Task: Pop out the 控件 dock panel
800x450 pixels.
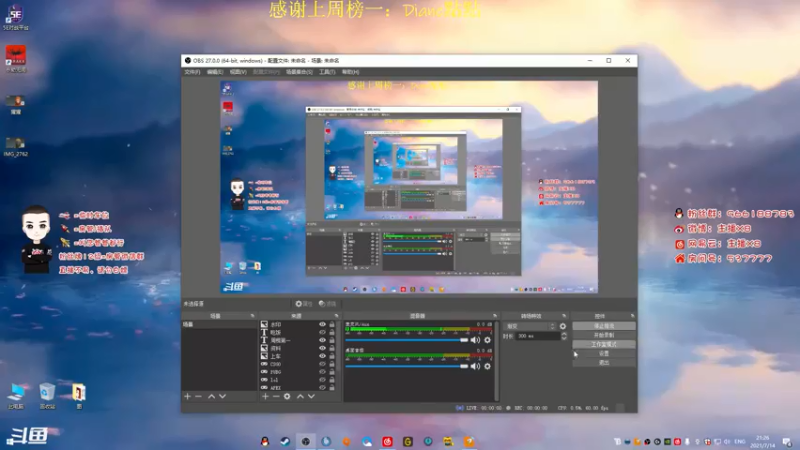Action: pyautogui.click(x=632, y=316)
